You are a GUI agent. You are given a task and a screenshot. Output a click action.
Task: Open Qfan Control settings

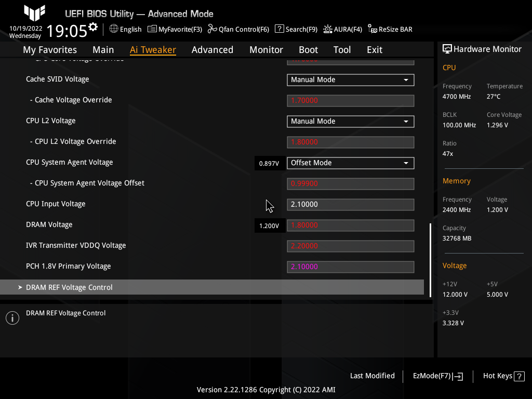(x=238, y=29)
